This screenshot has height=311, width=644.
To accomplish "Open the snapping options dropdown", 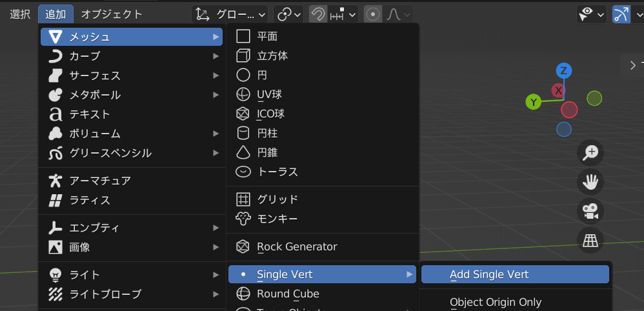I will tap(342, 15).
